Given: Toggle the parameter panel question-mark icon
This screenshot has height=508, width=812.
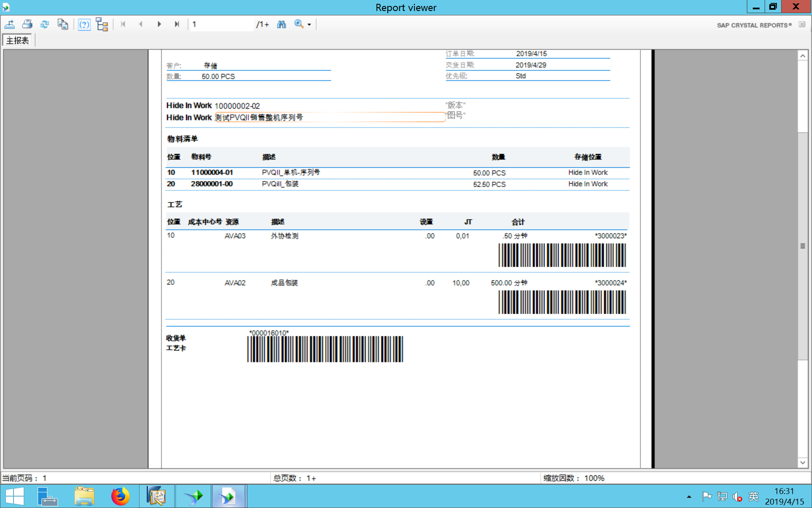Looking at the screenshot, I should pyautogui.click(x=84, y=25).
